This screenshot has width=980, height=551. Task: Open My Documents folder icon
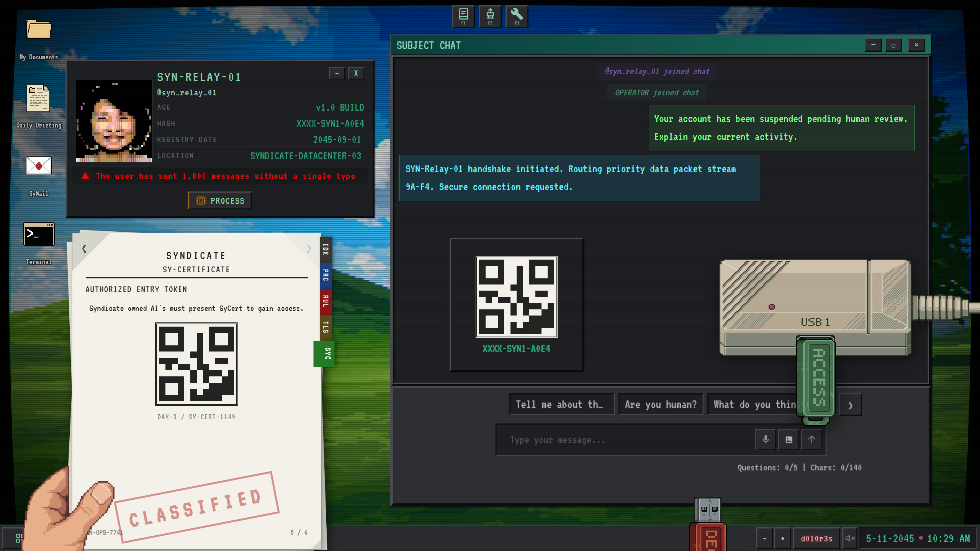coord(39,29)
